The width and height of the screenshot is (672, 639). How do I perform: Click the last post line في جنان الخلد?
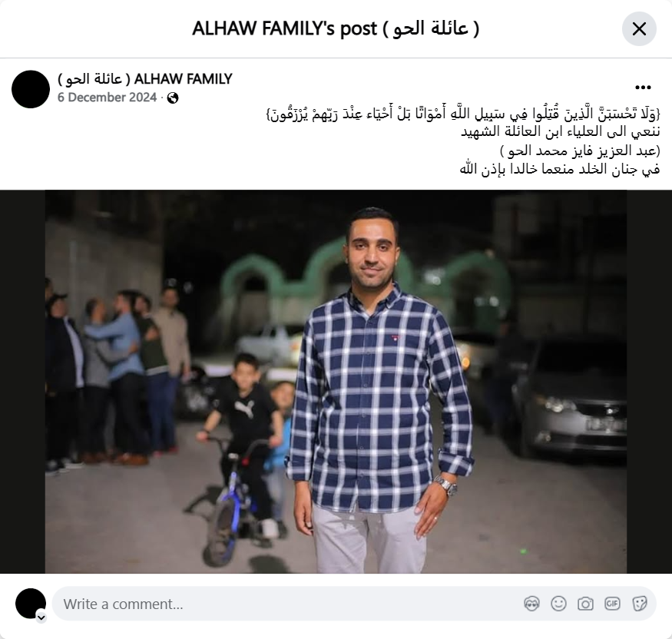click(560, 169)
